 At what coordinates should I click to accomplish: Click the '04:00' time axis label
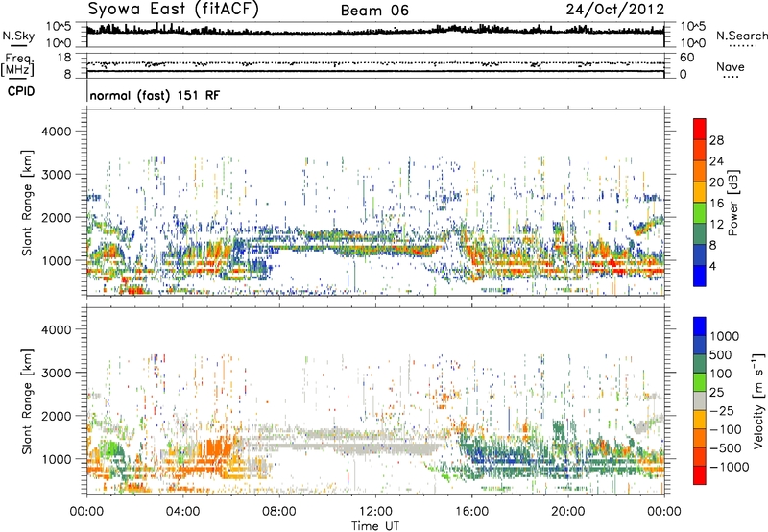coord(183,512)
